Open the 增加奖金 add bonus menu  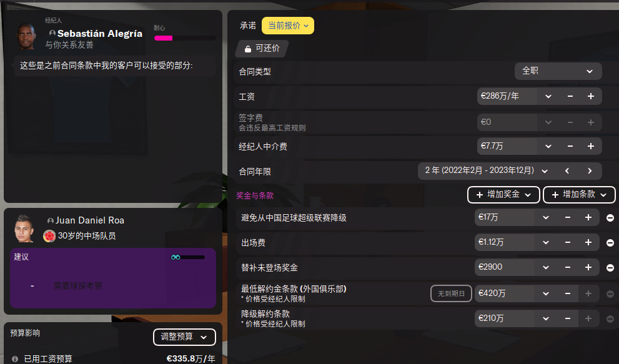tap(503, 195)
